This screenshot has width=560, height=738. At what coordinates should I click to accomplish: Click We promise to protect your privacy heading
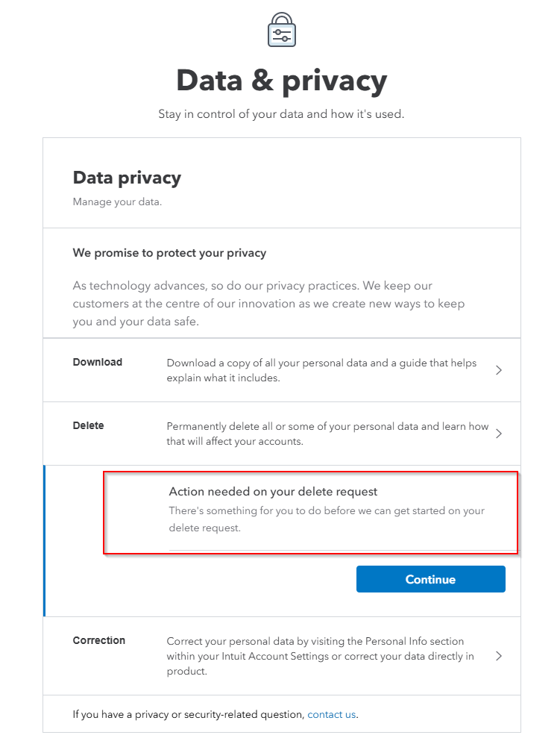[169, 253]
